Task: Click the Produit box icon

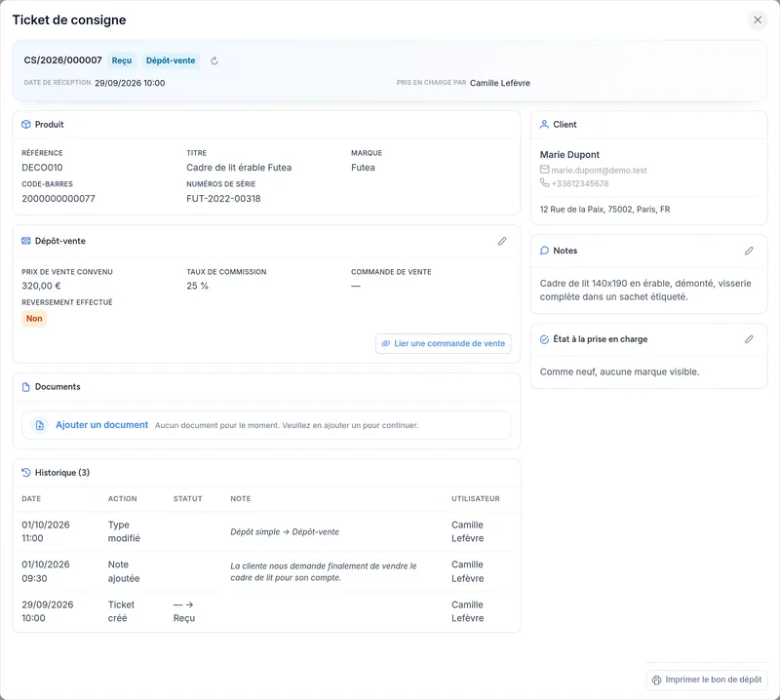Action: click(26, 125)
